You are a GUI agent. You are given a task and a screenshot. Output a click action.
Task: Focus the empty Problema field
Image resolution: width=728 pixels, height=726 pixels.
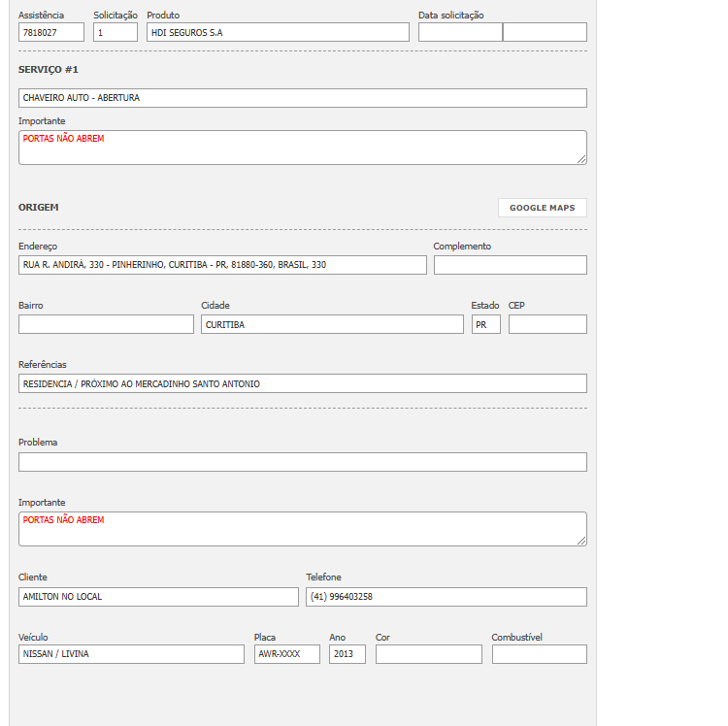click(x=302, y=462)
